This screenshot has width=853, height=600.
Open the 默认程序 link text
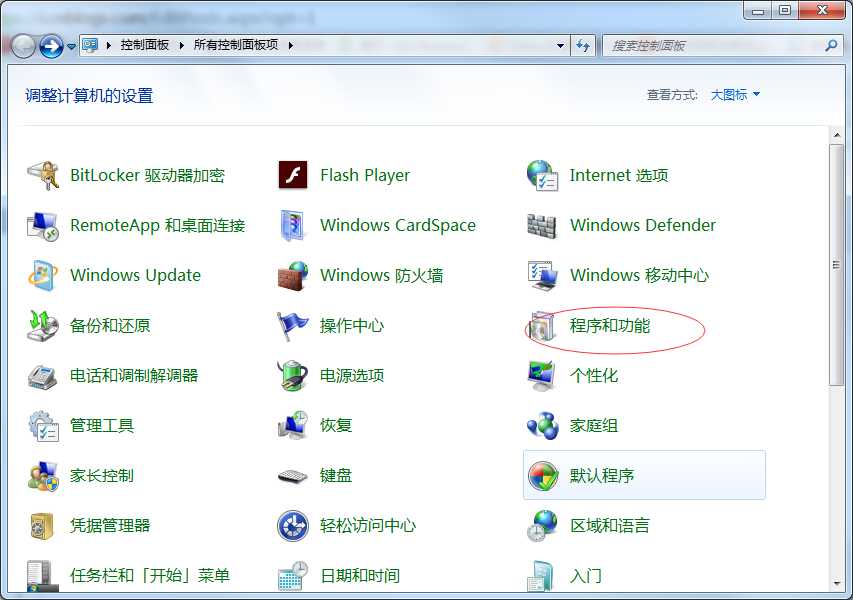tap(602, 476)
